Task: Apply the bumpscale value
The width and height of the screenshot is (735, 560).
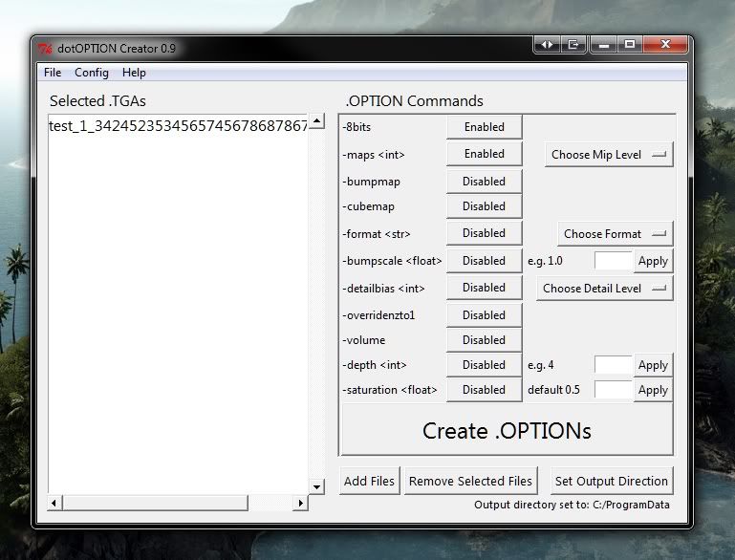Action: click(x=653, y=261)
